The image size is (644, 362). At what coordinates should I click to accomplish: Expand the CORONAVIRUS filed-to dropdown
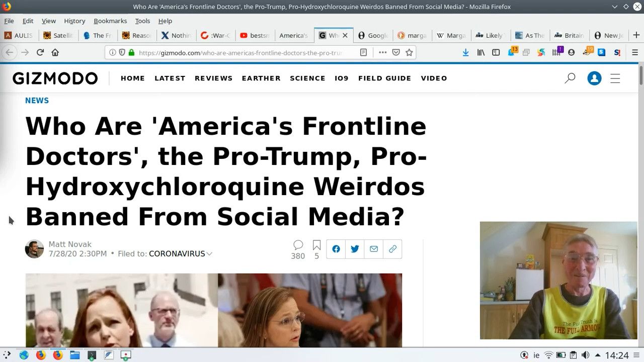tap(209, 254)
